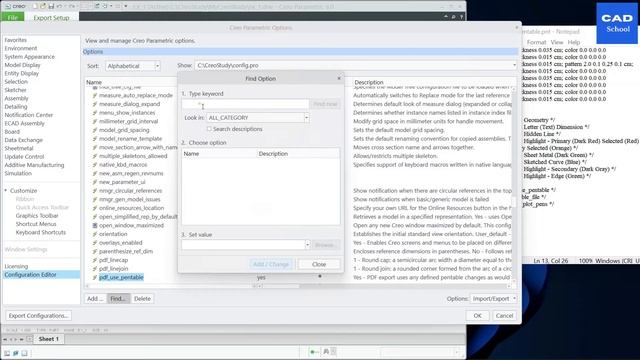The height and width of the screenshot is (360, 640).
Task: Select Model Display category
Action: (x=22, y=65)
